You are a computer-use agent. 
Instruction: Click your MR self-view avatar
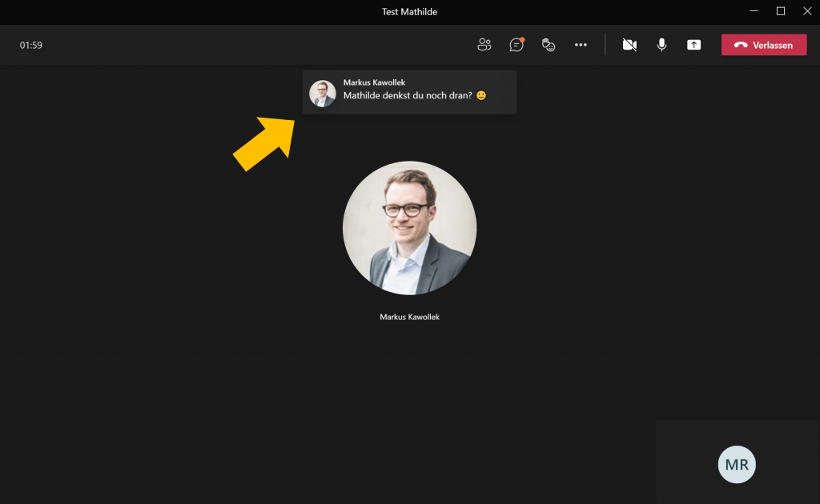(x=736, y=465)
